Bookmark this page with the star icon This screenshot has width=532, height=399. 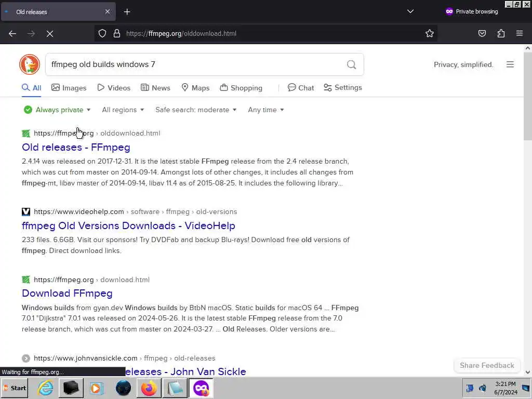tap(430, 33)
